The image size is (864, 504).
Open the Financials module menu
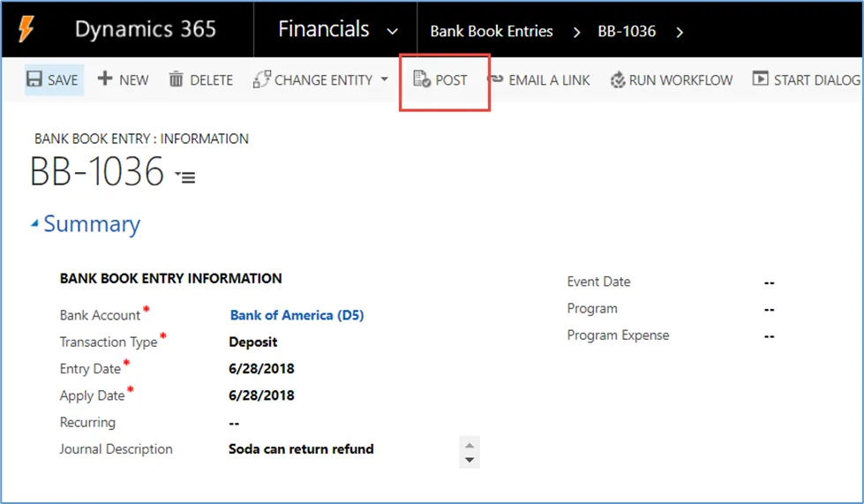[x=324, y=29]
